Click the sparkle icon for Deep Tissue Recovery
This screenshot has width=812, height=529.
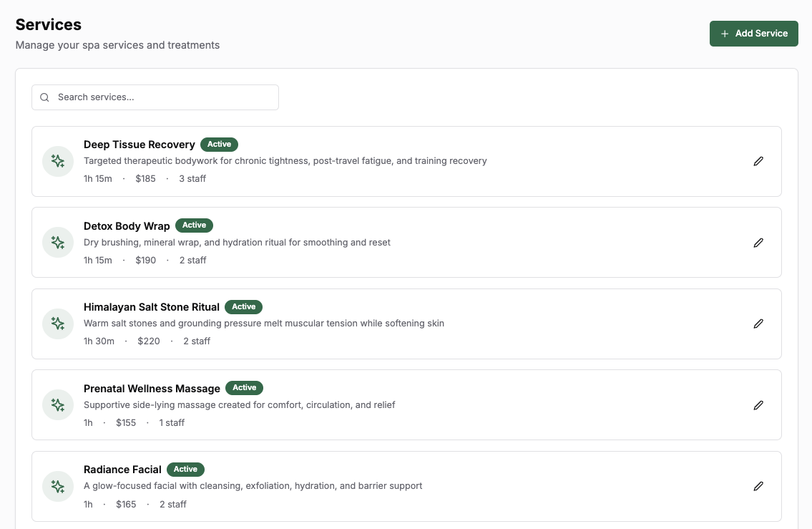57,161
